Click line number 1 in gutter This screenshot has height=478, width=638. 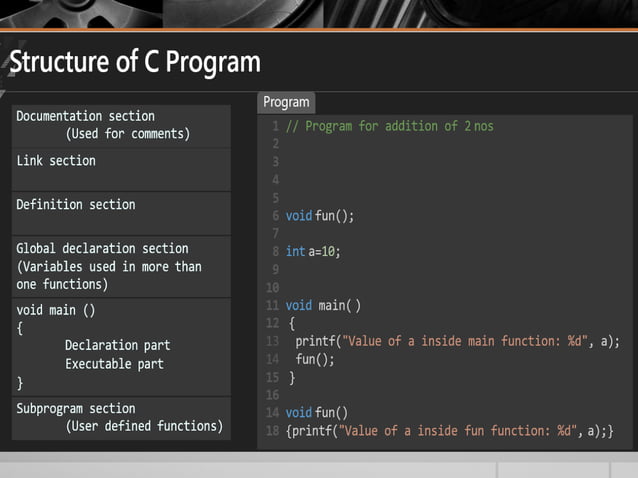275,126
